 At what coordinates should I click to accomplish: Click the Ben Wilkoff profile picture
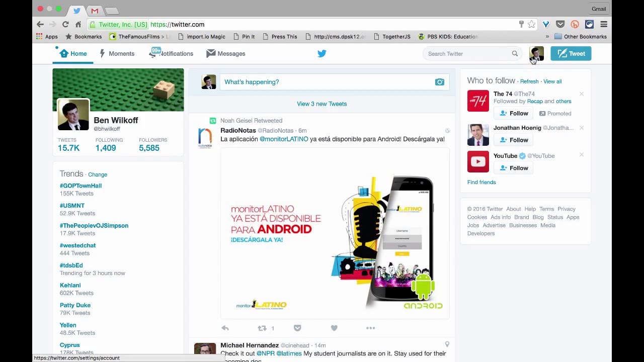73,115
